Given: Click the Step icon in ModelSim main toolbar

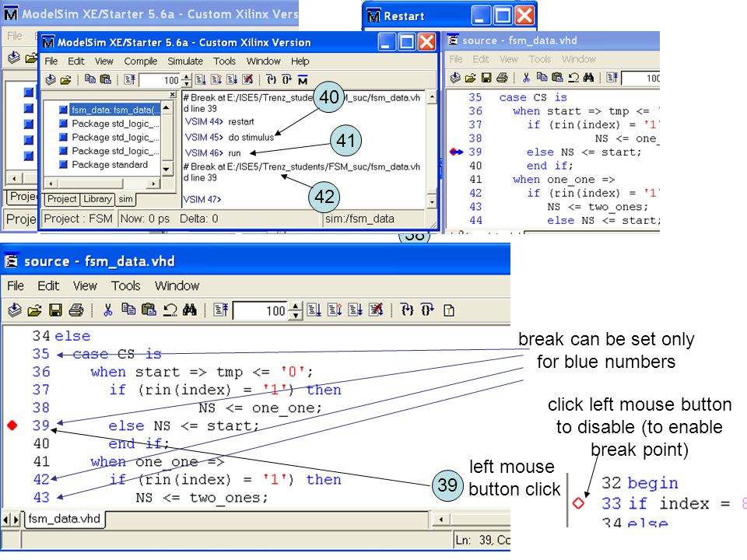Looking at the screenshot, I should [271, 79].
